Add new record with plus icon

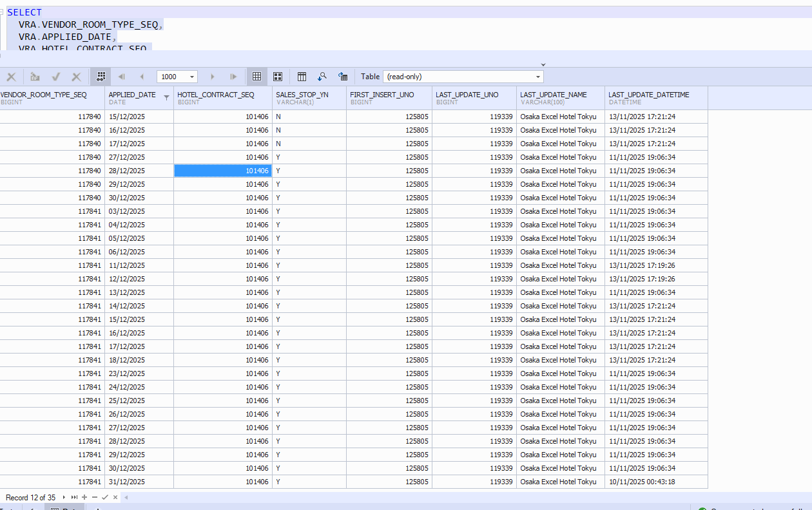(84, 498)
